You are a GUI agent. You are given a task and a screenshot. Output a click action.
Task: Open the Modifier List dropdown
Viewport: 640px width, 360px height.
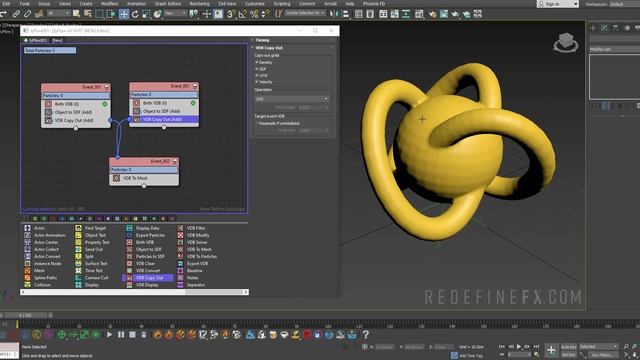[x=614, y=49]
